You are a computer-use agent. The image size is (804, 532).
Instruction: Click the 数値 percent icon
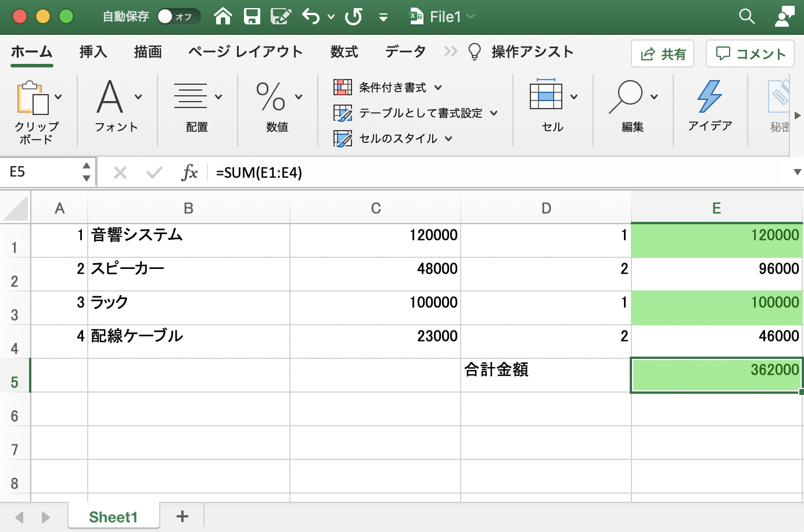[x=271, y=97]
